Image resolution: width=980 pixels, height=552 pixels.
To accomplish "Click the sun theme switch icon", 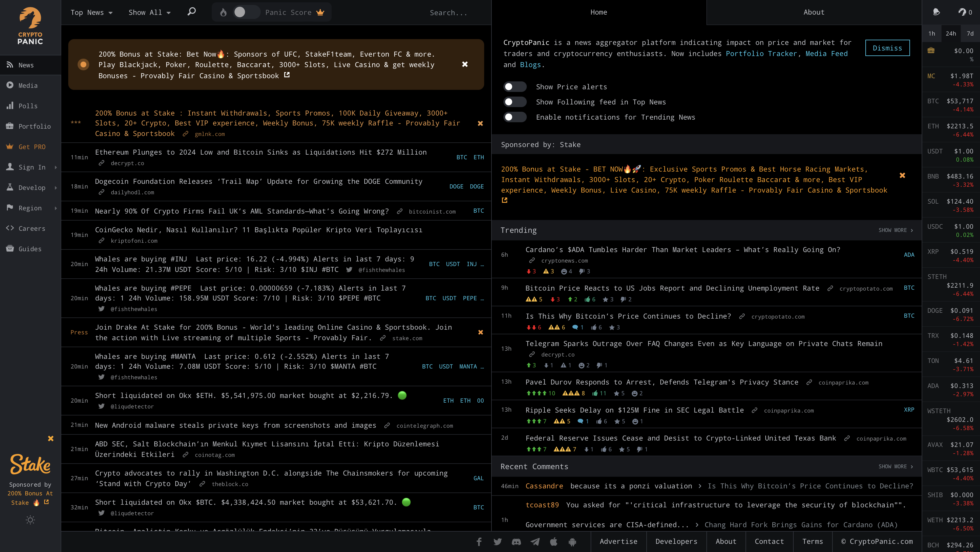I will (x=30, y=520).
